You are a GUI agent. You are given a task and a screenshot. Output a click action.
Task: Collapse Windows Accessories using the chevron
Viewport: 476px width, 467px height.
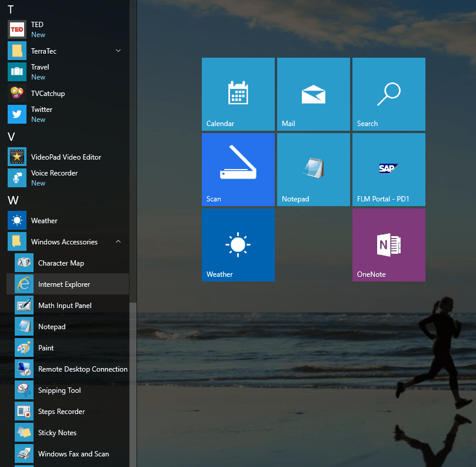(x=118, y=241)
